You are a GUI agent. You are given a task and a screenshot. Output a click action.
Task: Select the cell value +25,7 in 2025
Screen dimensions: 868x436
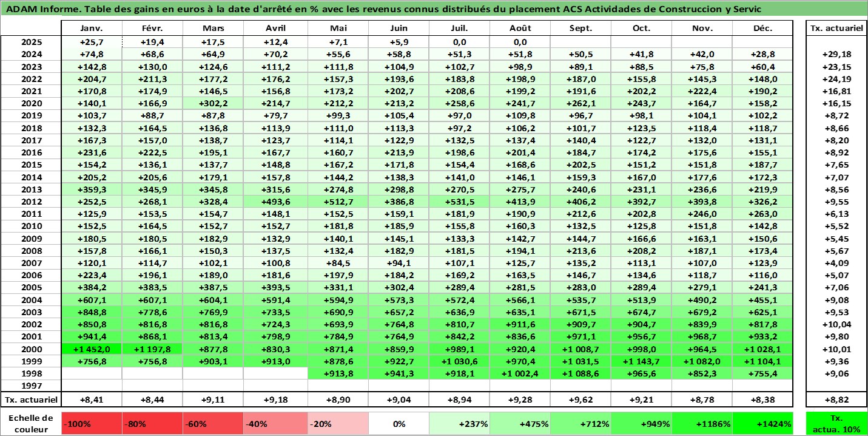[92, 42]
